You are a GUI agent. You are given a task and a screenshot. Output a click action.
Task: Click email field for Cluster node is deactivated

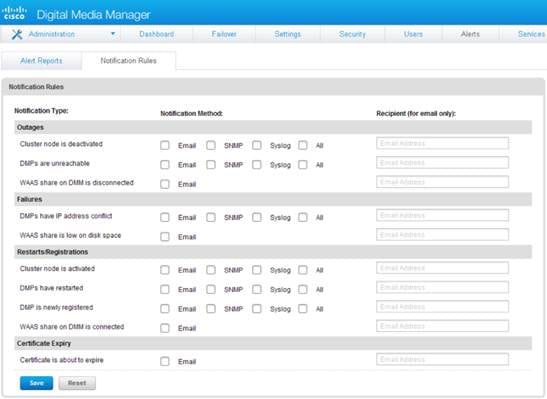click(x=442, y=143)
